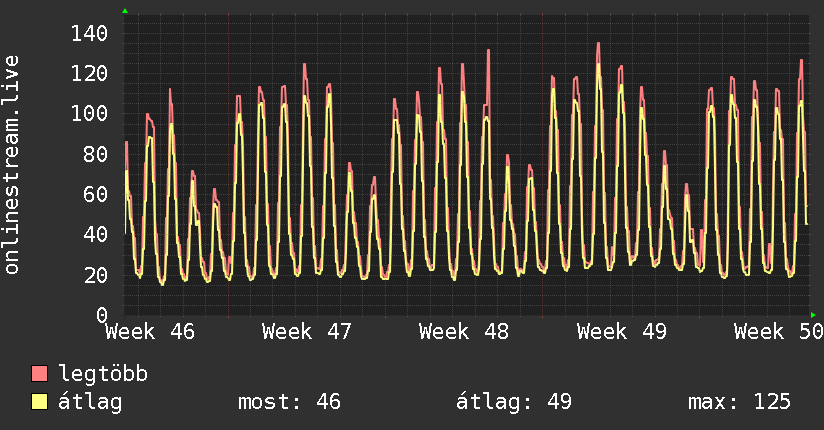The width and height of the screenshot is (824, 430).
Task: Click the yellow átlag legend color swatch
Action: click(x=39, y=402)
